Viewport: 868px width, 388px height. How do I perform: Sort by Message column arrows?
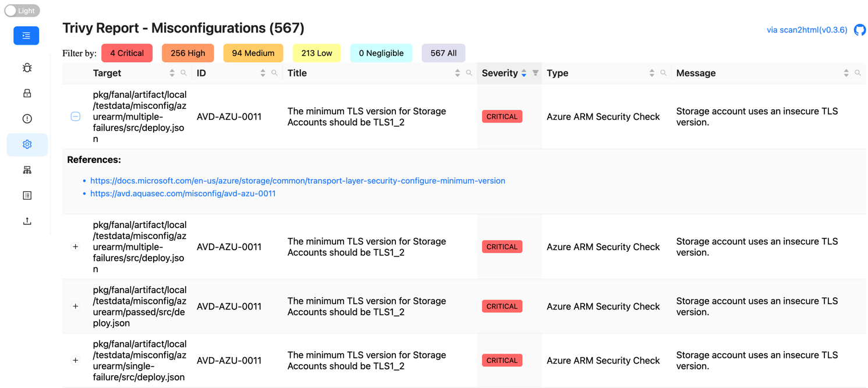coord(846,73)
